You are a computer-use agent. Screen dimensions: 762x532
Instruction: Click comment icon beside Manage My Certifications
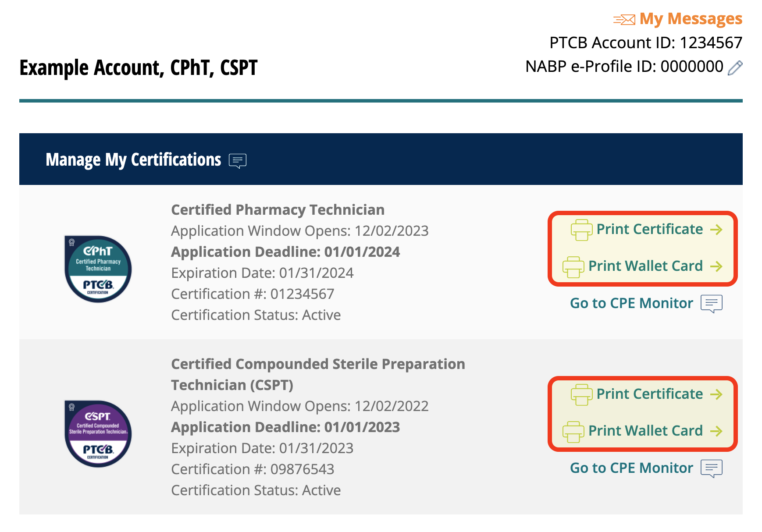(238, 161)
